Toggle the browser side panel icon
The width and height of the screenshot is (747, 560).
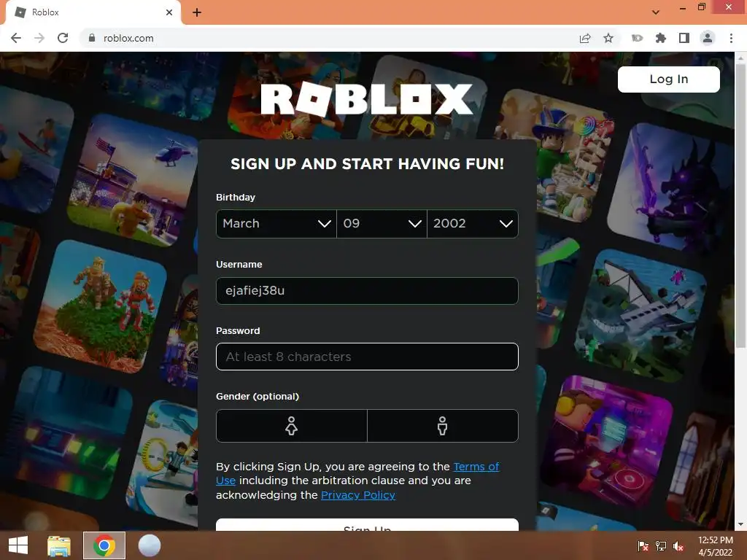pos(684,38)
